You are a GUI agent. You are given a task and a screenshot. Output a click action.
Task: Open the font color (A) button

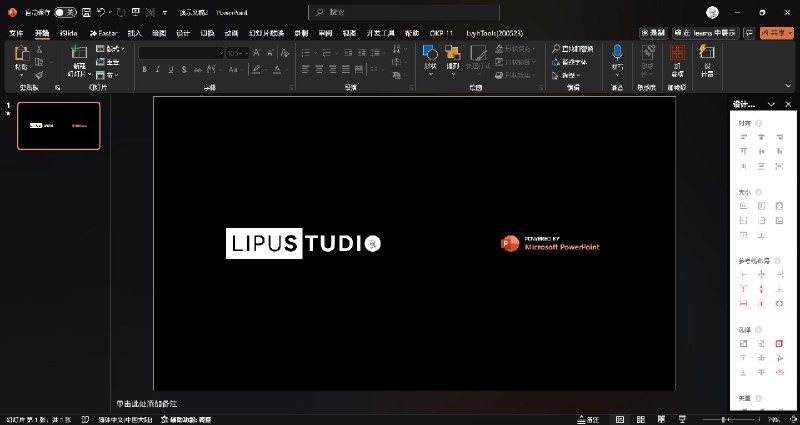280,69
